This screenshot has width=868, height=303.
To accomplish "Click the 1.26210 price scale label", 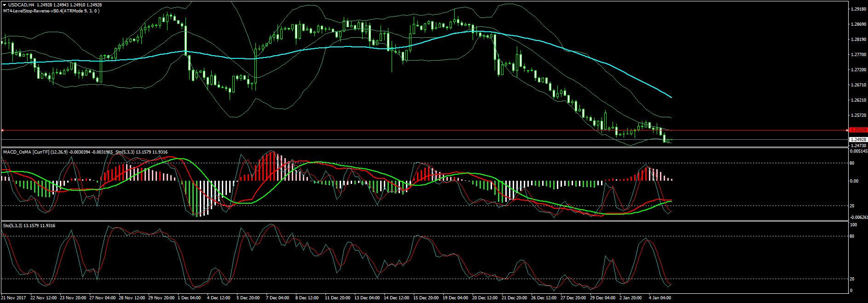I will pos(859,100).
